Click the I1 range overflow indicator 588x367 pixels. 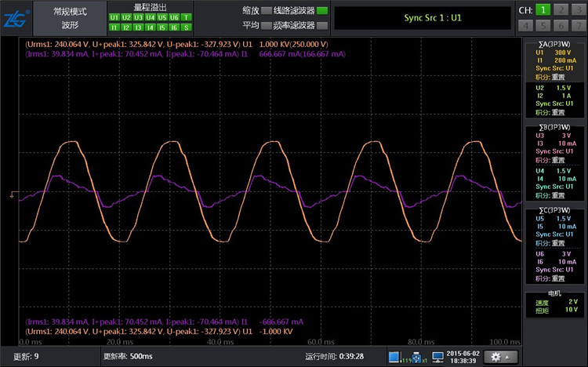click(x=114, y=27)
